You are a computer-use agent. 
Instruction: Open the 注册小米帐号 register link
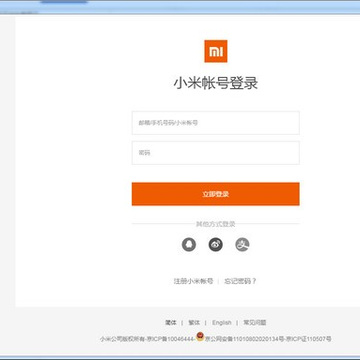point(193,281)
